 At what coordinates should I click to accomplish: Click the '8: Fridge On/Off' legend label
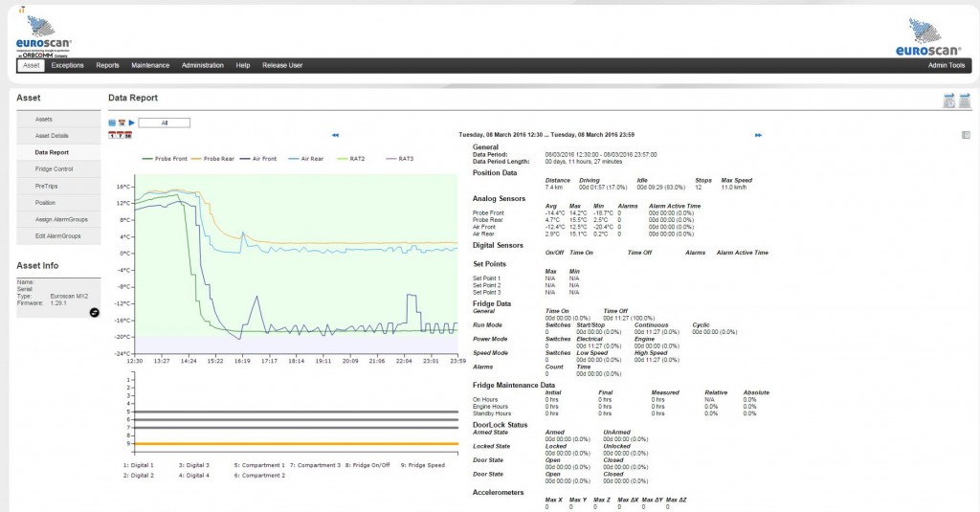(367, 465)
